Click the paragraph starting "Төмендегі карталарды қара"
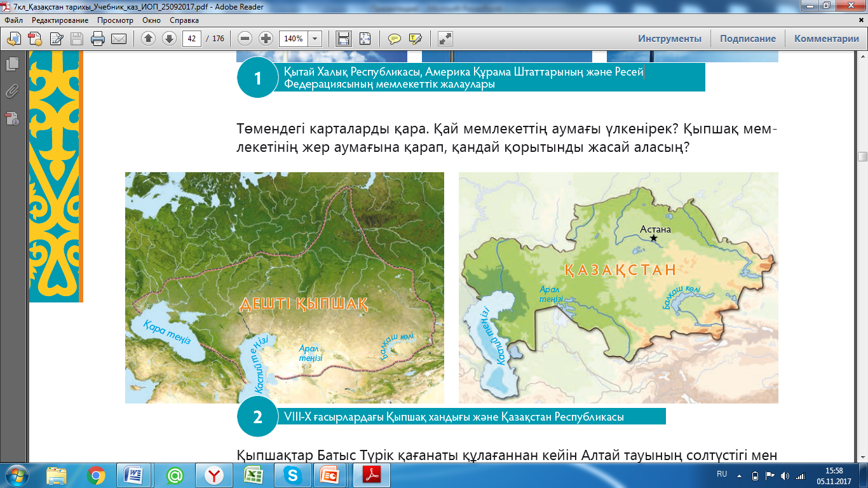Image resolution: width=868 pixels, height=488 pixels. [507, 138]
